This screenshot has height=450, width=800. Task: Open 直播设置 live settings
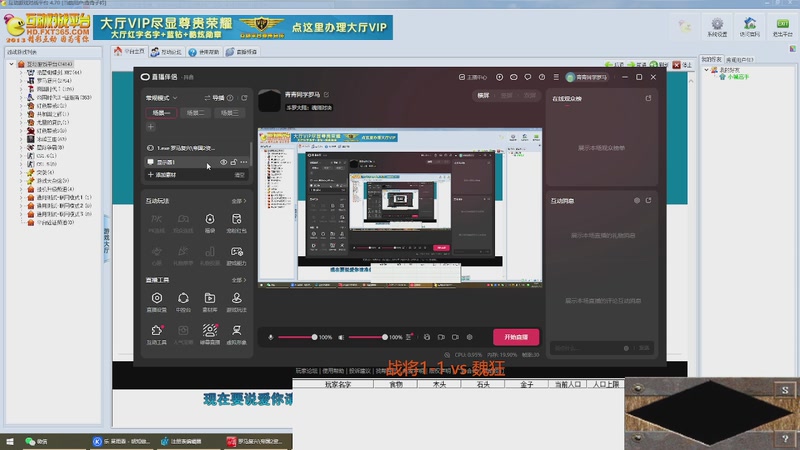pyautogui.click(x=157, y=302)
